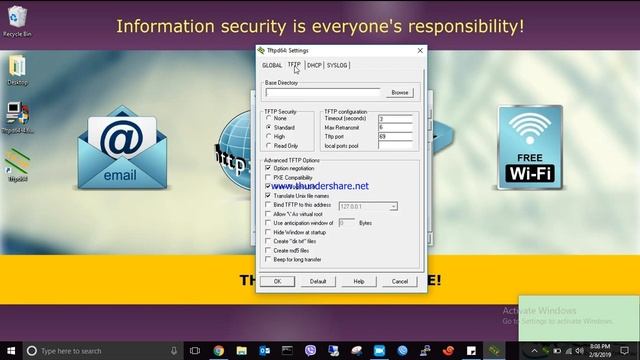
Task: Switch to the SYSLOG settings tab
Action: point(337,65)
